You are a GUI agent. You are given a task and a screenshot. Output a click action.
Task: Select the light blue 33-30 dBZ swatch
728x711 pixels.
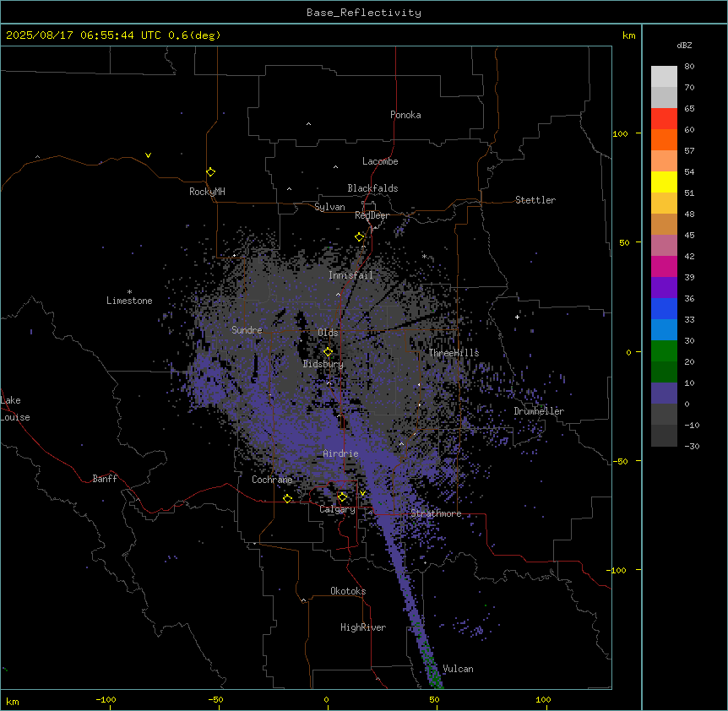[x=664, y=330]
